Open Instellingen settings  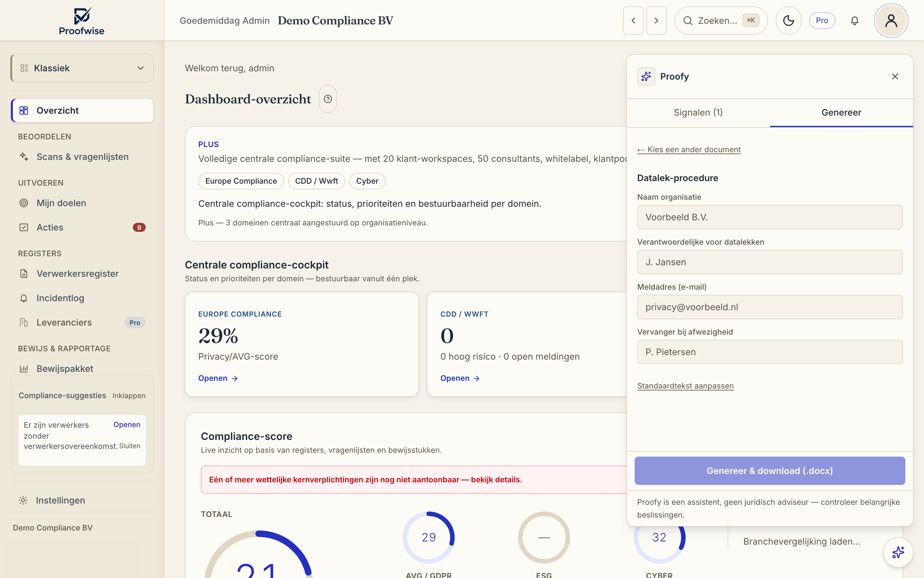click(82, 500)
